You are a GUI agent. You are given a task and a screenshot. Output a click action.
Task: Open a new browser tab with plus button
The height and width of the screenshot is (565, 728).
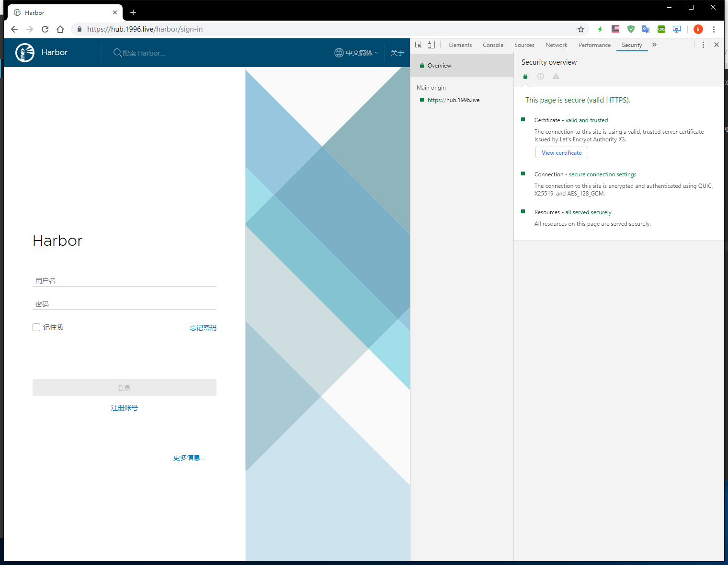click(133, 12)
